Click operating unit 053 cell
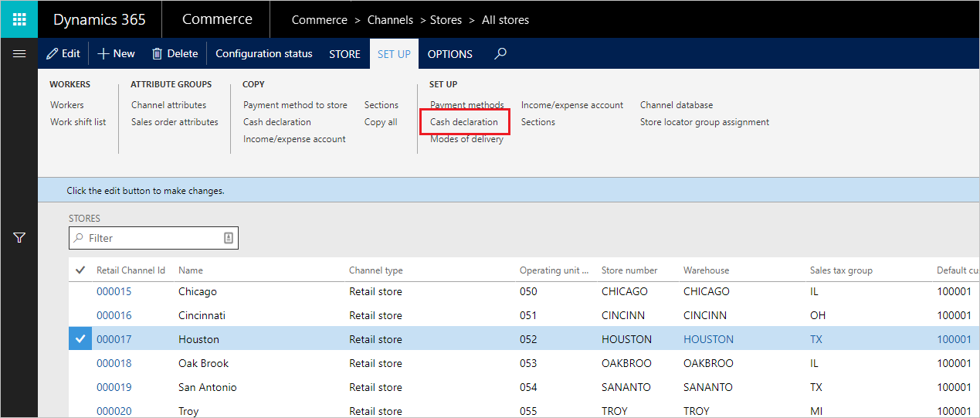This screenshot has width=980, height=418. (528, 363)
